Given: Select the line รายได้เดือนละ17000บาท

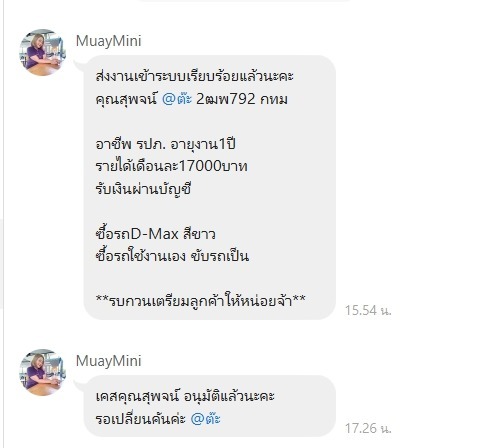Looking at the screenshot, I should (171, 166).
